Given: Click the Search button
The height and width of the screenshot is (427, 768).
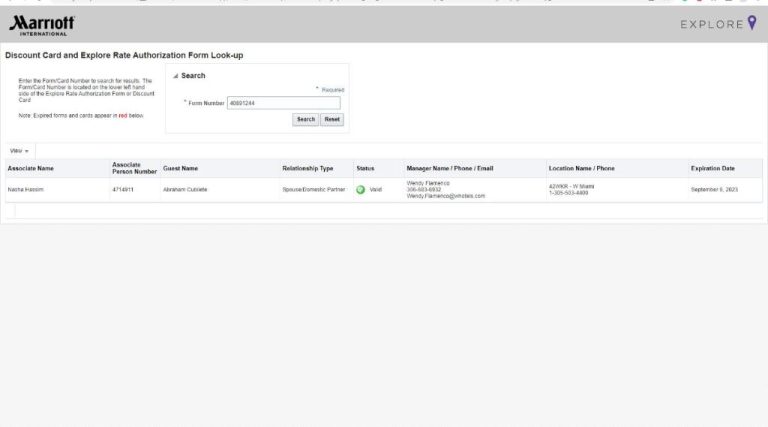Looking at the screenshot, I should [x=306, y=119].
